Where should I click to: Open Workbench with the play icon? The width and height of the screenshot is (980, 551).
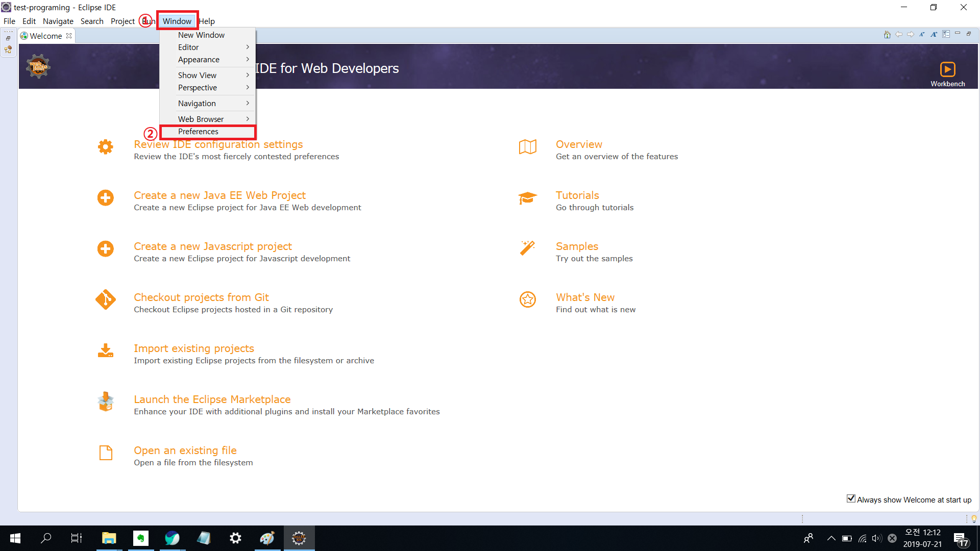point(947,69)
